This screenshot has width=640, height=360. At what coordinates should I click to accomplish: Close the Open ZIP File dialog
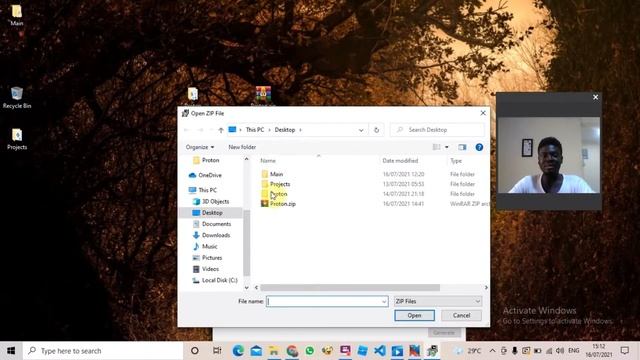[x=483, y=113]
